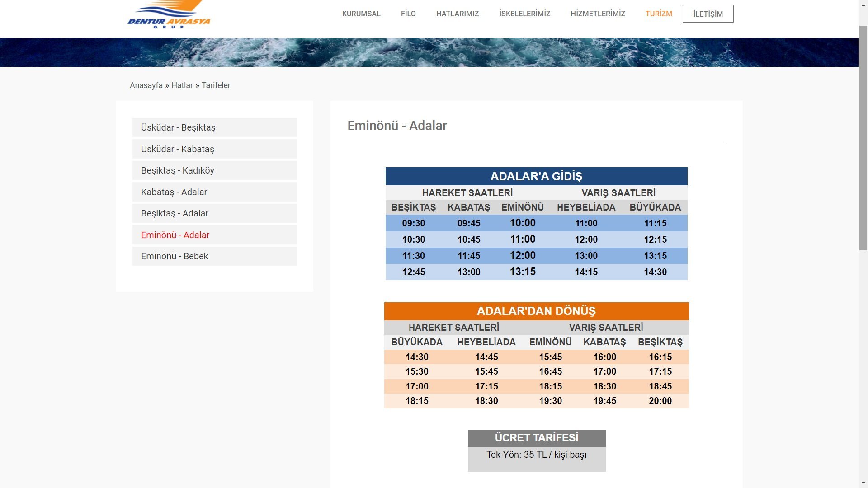The image size is (868, 488).
Task: Open the Eminönü - Bebek timetable
Action: [175, 256]
